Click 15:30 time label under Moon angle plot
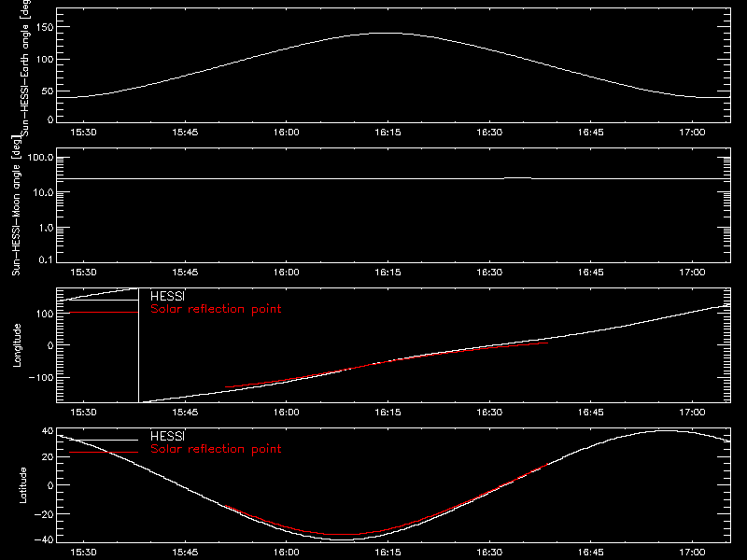747x560 pixels. pyautogui.click(x=83, y=272)
